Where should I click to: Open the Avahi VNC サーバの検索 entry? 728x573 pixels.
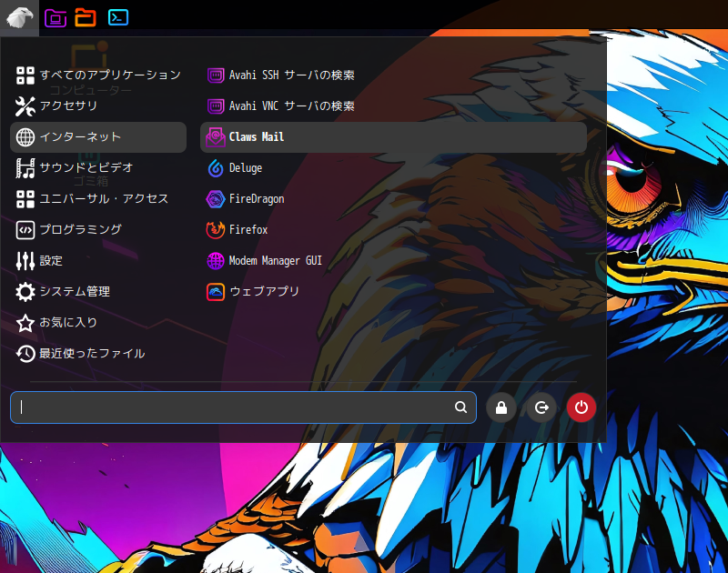[x=393, y=106]
